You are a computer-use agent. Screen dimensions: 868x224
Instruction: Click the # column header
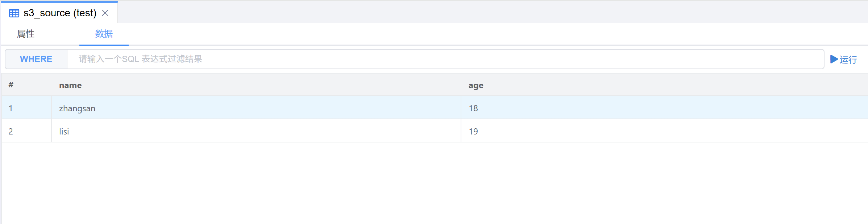(x=11, y=85)
